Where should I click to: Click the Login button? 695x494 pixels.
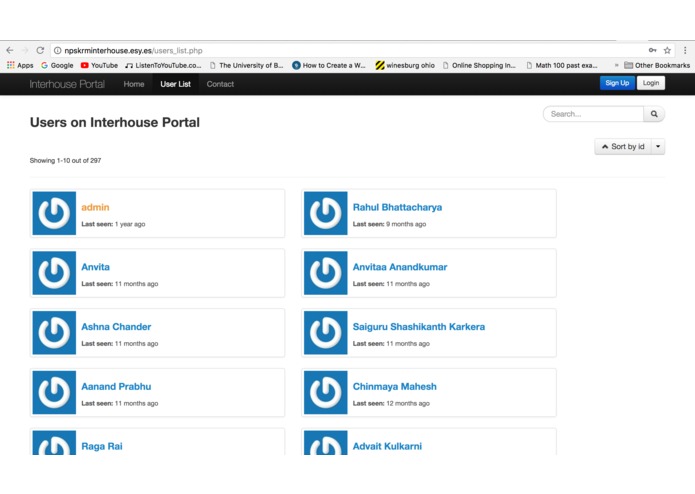click(x=651, y=83)
